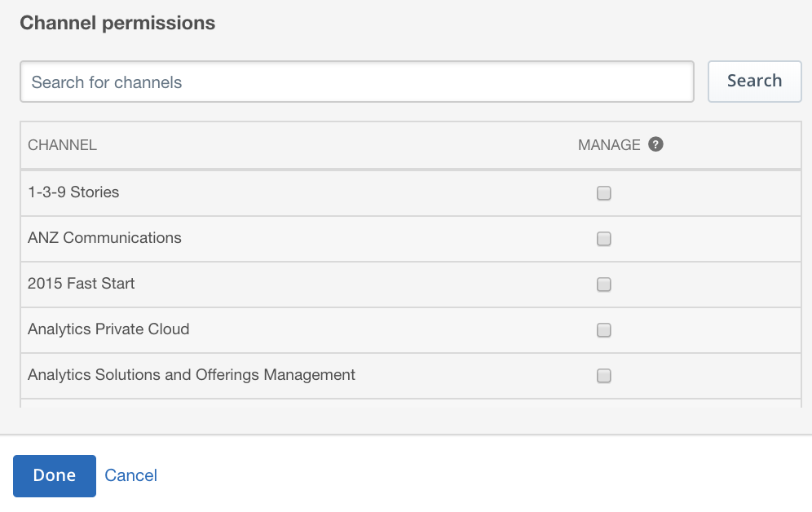The image size is (812, 512).
Task: Click the 2015 Fast Start channel name
Action: click(81, 283)
